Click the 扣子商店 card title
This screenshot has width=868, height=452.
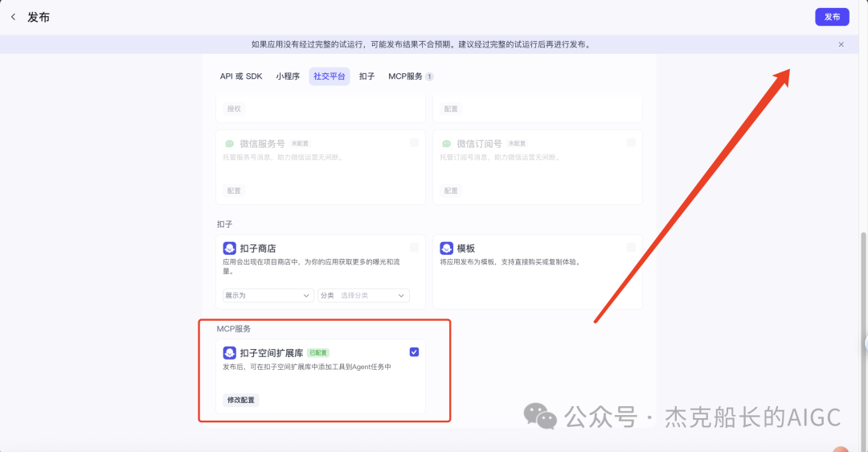(x=258, y=249)
